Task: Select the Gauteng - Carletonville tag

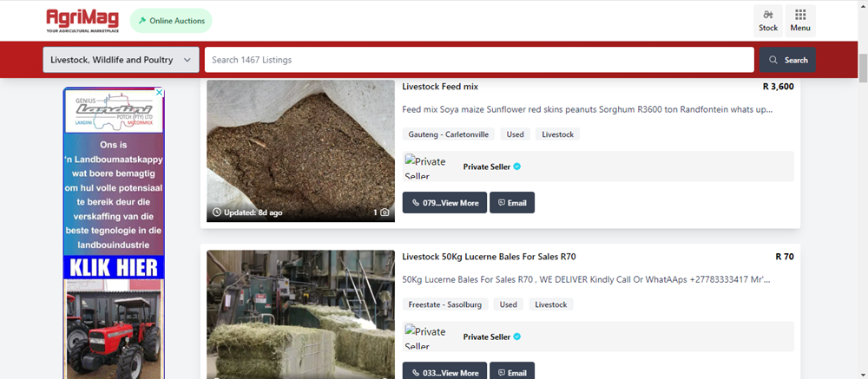Action: pos(449,134)
